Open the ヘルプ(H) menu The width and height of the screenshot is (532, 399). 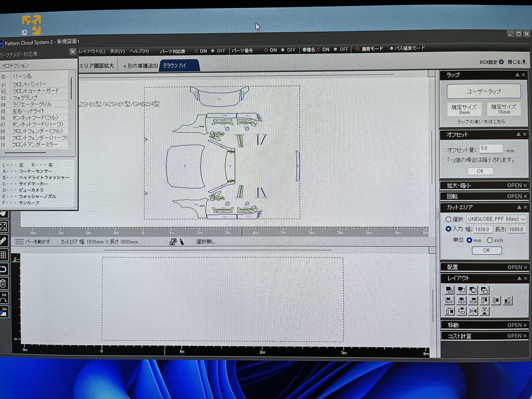coord(139,51)
